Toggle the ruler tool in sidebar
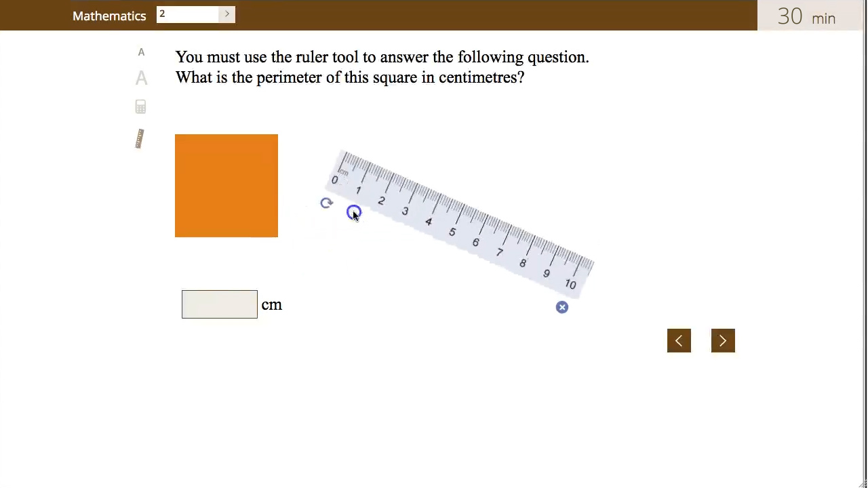868x488 pixels. (x=140, y=138)
